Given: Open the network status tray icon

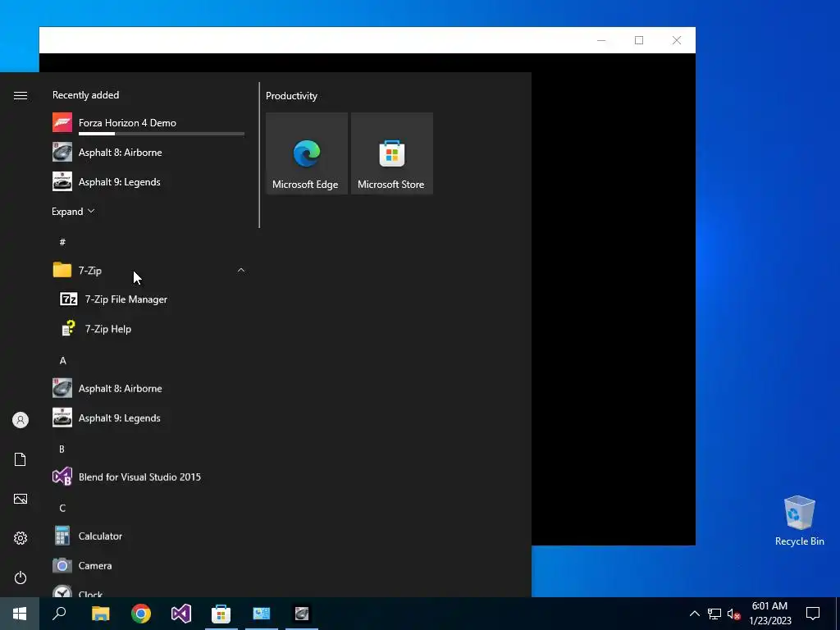Looking at the screenshot, I should pyautogui.click(x=714, y=614).
